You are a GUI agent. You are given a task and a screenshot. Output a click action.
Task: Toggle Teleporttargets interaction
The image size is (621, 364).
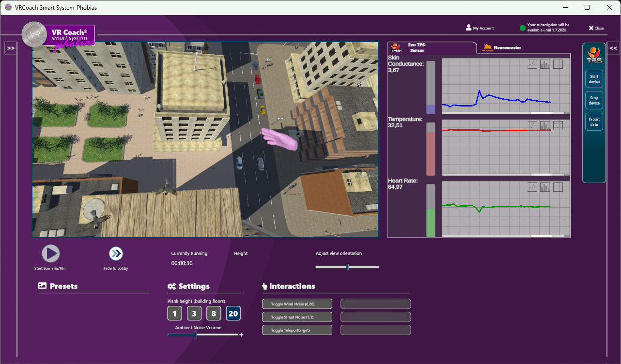point(297,330)
